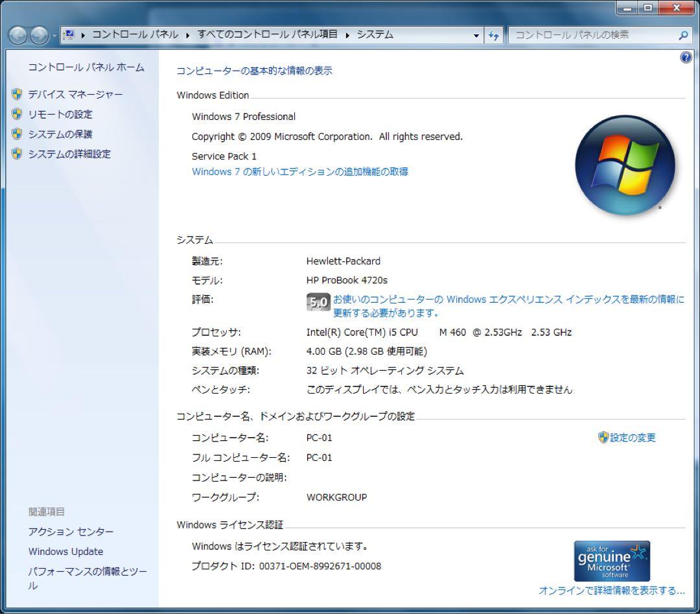Screen dimensions: 700x614
Task: Click text Service Pack 1
Action: point(224,156)
